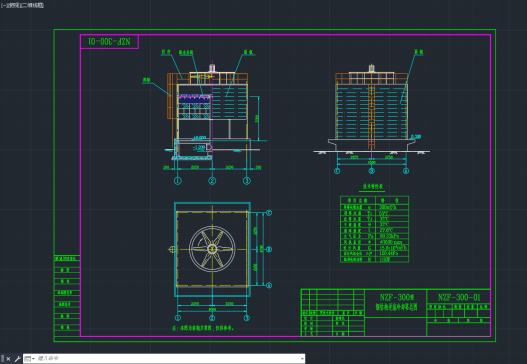The image size is (527, 364).
Task: Select the fan circle in the plan view
Action: click(x=212, y=249)
